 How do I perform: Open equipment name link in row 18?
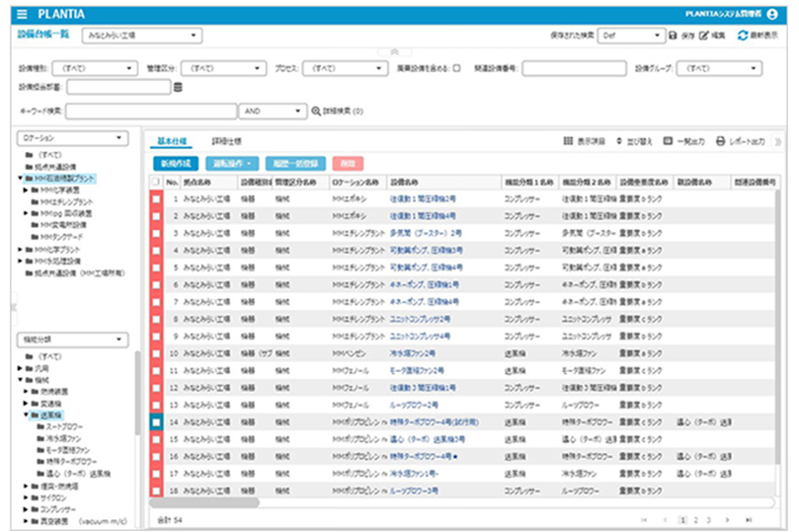click(414, 491)
